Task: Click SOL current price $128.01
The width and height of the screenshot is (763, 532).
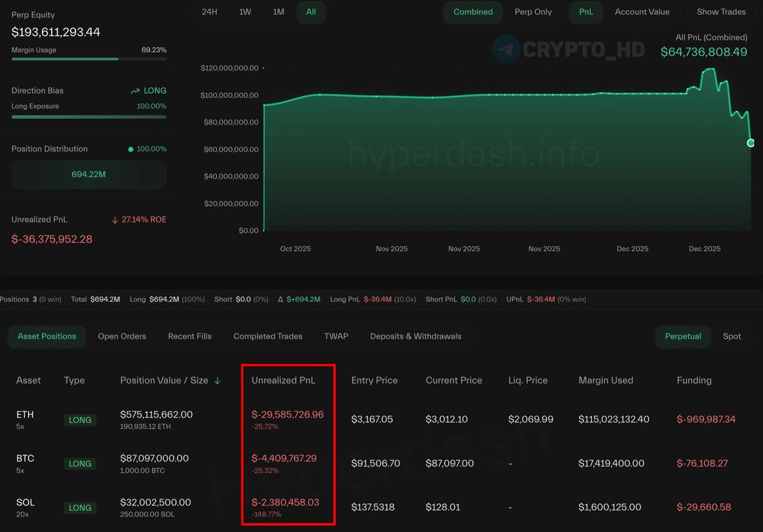Action: point(443,507)
